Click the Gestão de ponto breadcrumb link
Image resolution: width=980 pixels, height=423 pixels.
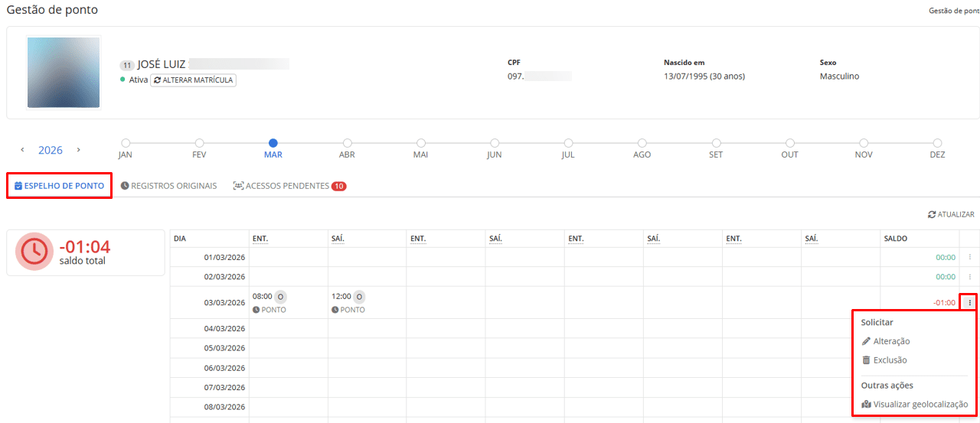(x=953, y=11)
